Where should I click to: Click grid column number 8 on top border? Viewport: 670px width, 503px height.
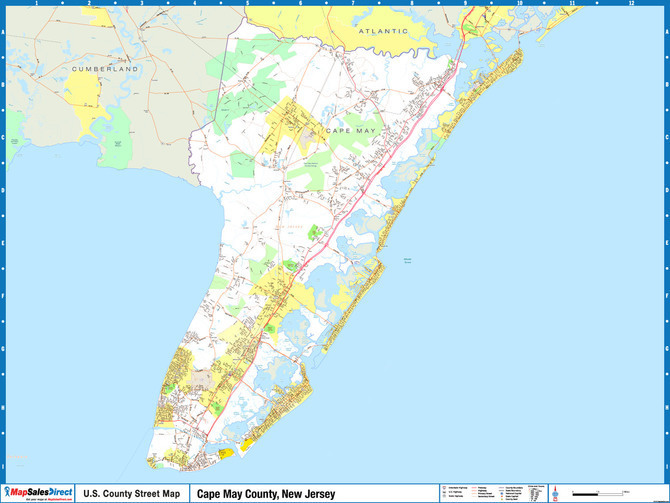(412, 3)
